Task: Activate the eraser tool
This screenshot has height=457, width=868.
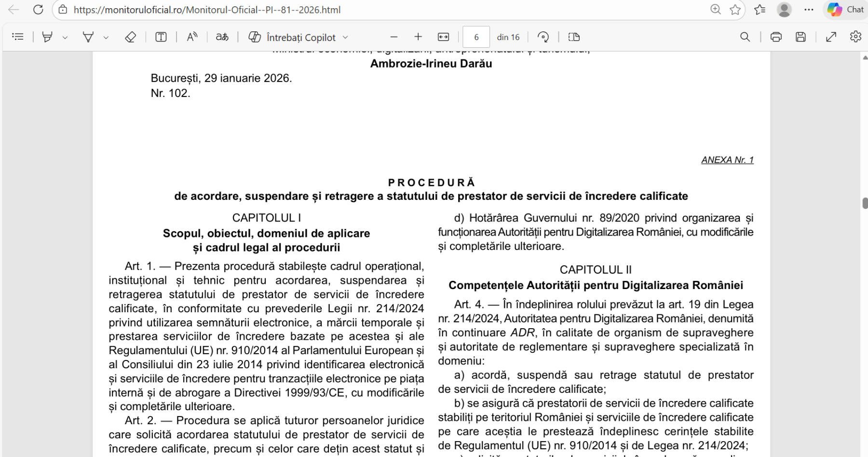Action: (130, 36)
